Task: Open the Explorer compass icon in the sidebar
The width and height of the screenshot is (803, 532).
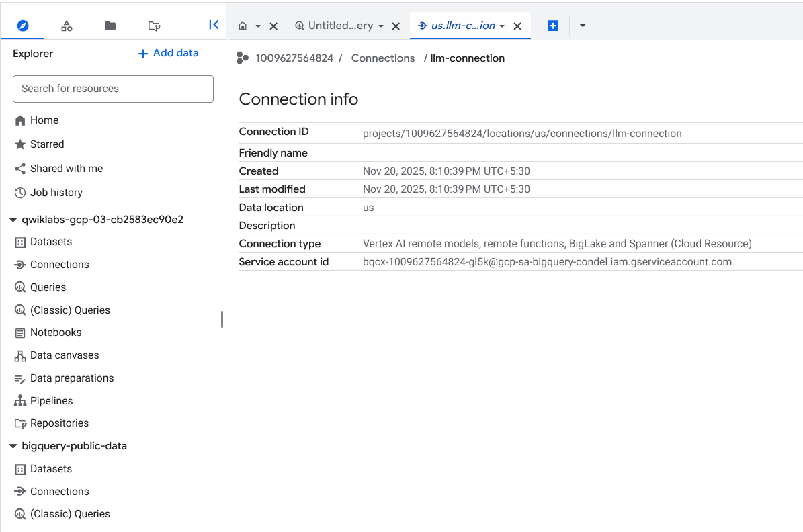Action: tap(23, 25)
